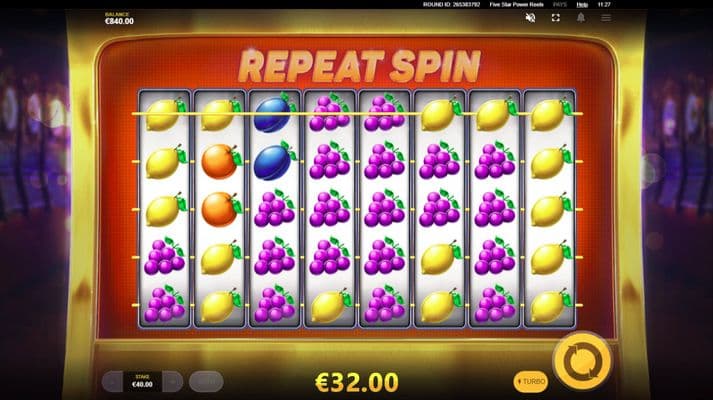The height and width of the screenshot is (400, 713).
Task: Click the REPEAT SPIN banner
Action: point(359,66)
